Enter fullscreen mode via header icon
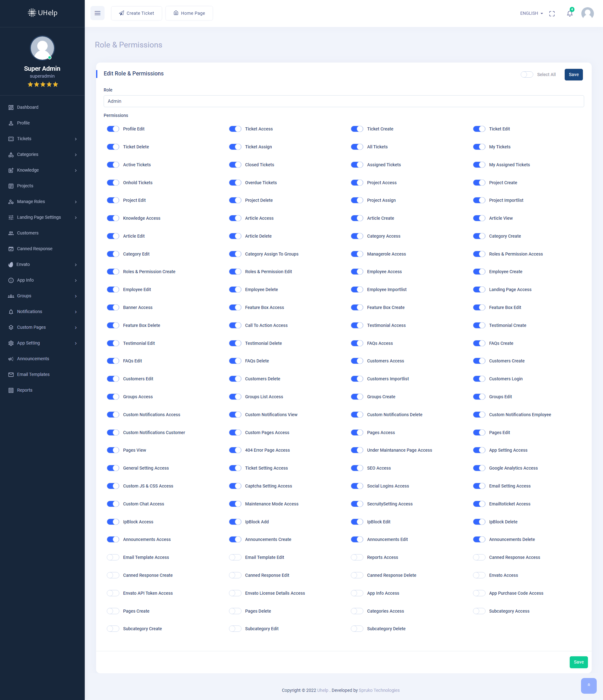 point(552,14)
